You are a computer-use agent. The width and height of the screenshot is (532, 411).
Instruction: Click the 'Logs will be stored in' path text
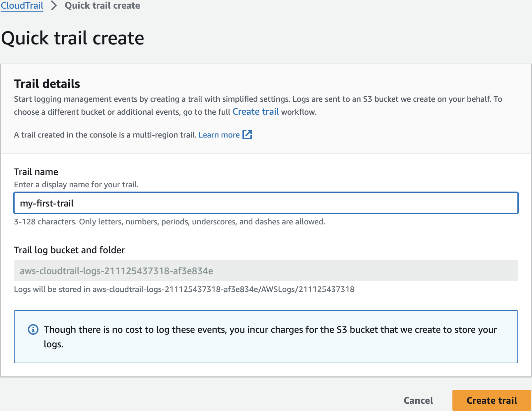[x=184, y=289]
